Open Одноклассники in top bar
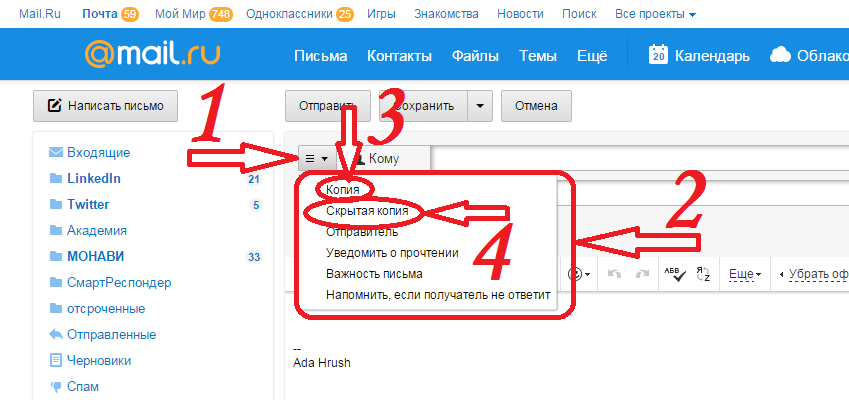This screenshot has height=400, width=849. [x=289, y=14]
